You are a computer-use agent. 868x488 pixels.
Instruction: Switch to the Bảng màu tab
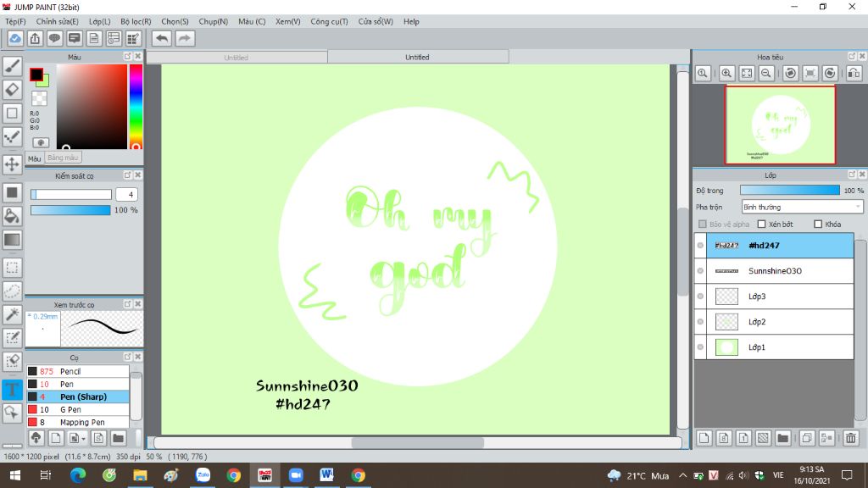point(63,158)
